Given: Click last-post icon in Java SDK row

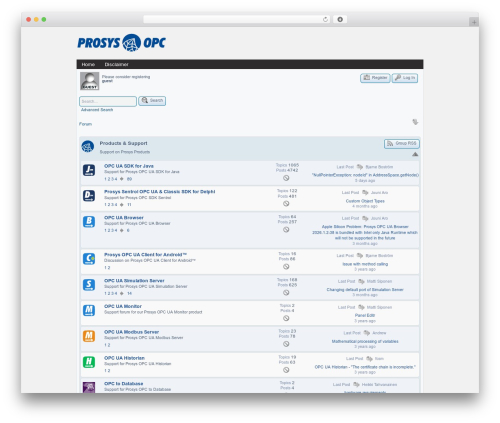Looking at the screenshot, I should pyautogui.click(x=360, y=167).
